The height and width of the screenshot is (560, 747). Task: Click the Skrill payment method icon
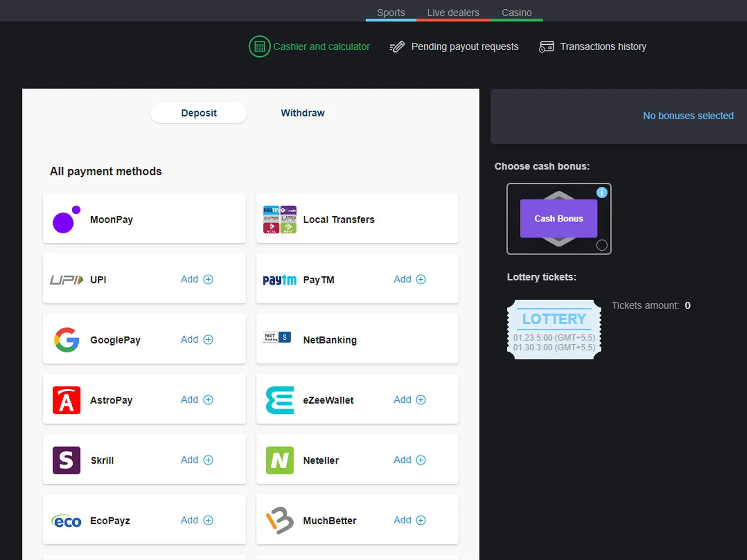click(66, 459)
